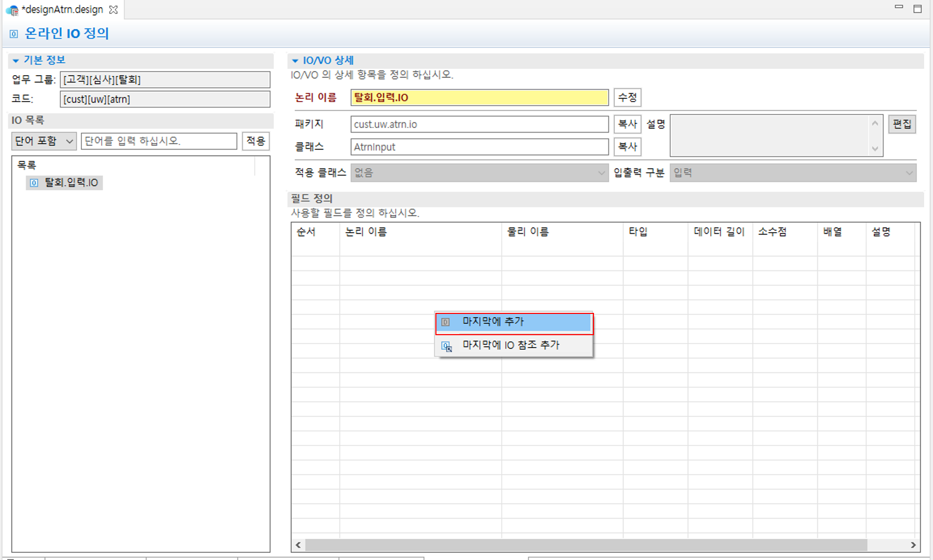
Task: Click the icon next to 마지막에 추가 entry
Action: [445, 322]
